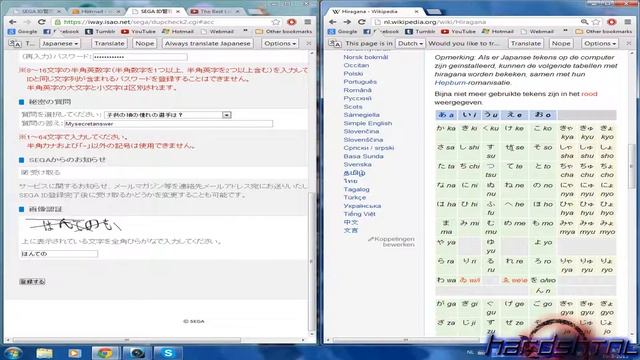Open translate Options dropdown in Wikipedia window
This screenshot has height=360, width=640.
point(600,43)
